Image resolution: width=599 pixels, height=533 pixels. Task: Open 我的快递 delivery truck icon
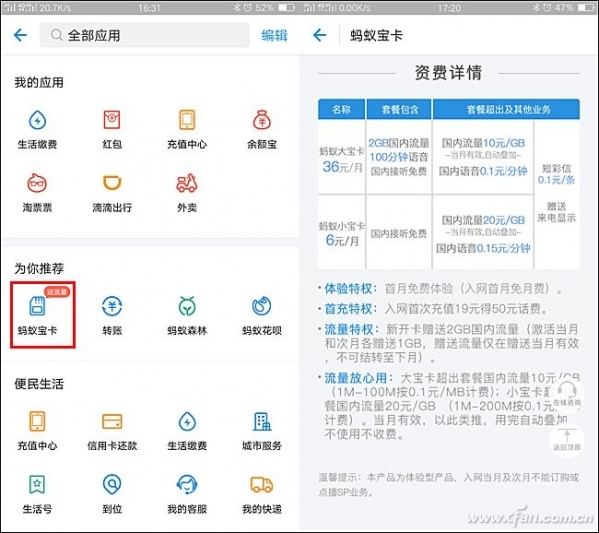(262, 494)
